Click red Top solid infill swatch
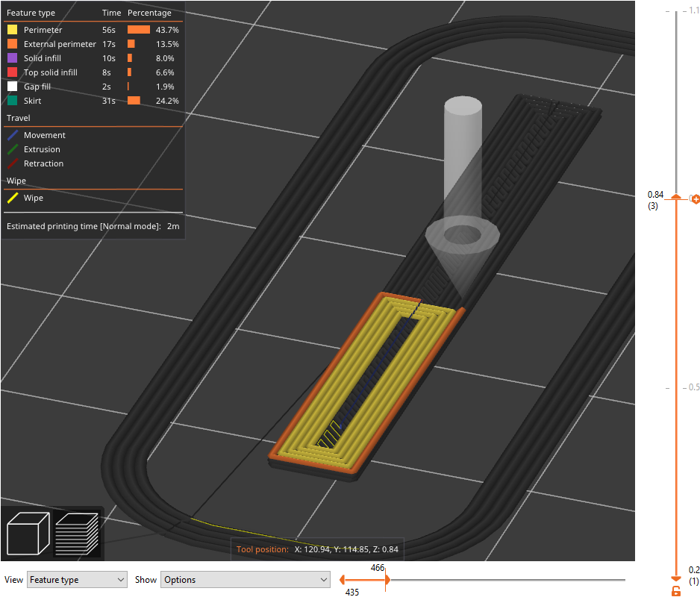Viewport: 700px width, 600px height. click(x=13, y=72)
